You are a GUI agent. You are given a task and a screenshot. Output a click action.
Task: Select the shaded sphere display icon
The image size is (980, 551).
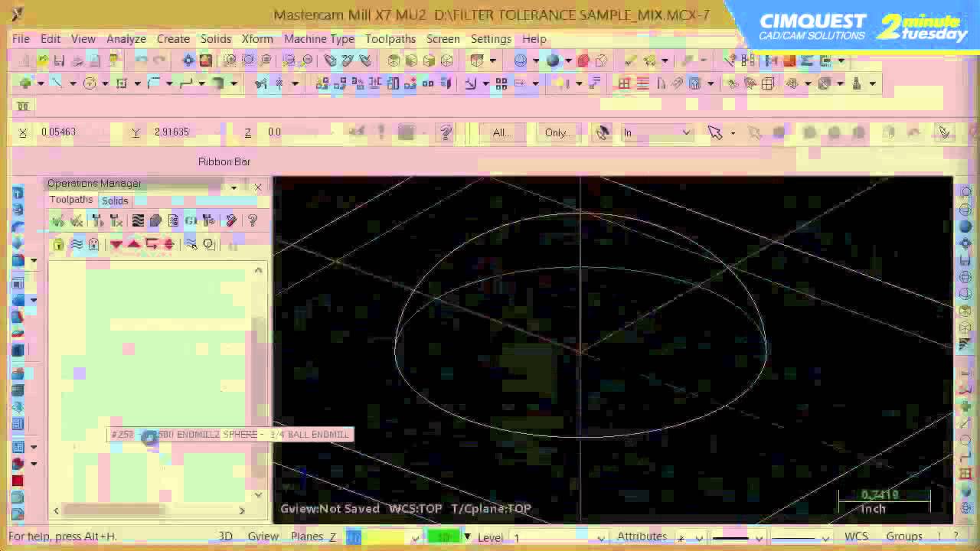[x=553, y=60]
